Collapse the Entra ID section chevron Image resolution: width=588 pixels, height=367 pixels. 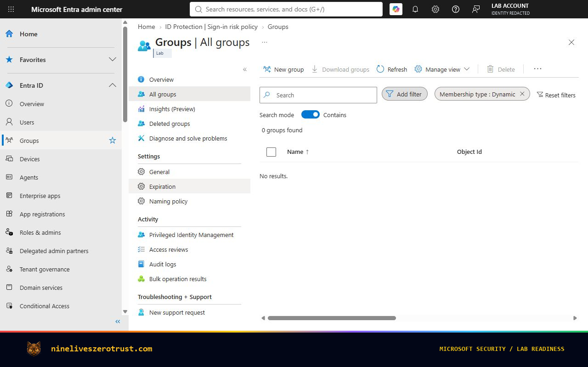(113, 85)
